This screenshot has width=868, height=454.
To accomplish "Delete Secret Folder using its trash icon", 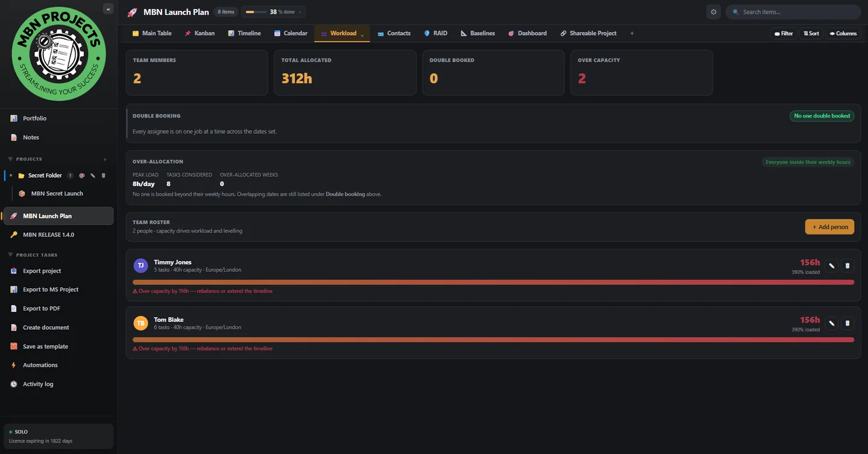I will (x=104, y=175).
